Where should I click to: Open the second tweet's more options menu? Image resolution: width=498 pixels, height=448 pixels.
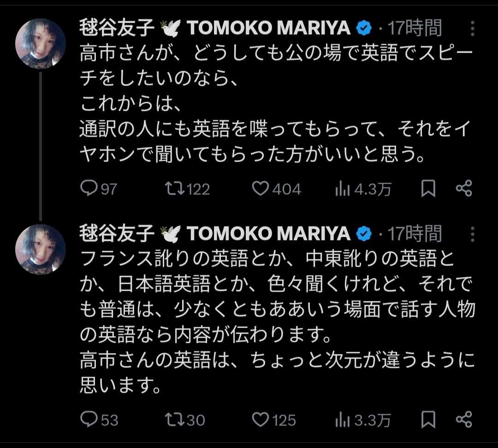[472, 234]
